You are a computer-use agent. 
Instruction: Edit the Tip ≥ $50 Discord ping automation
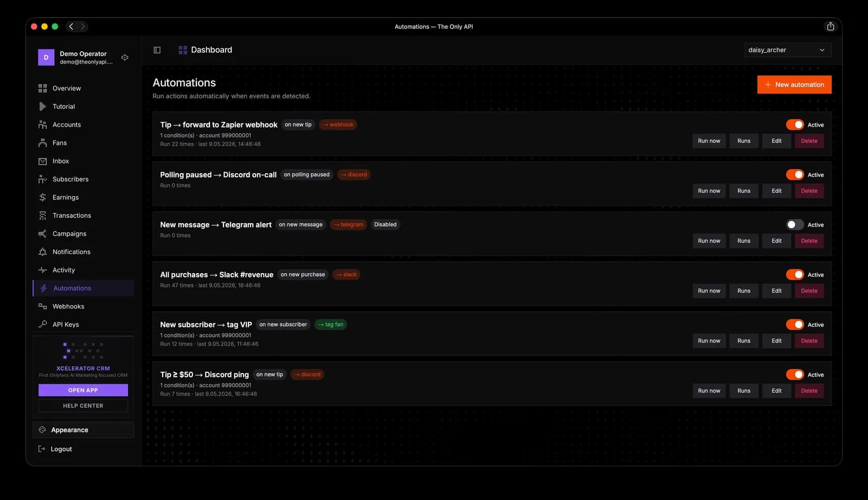(777, 391)
